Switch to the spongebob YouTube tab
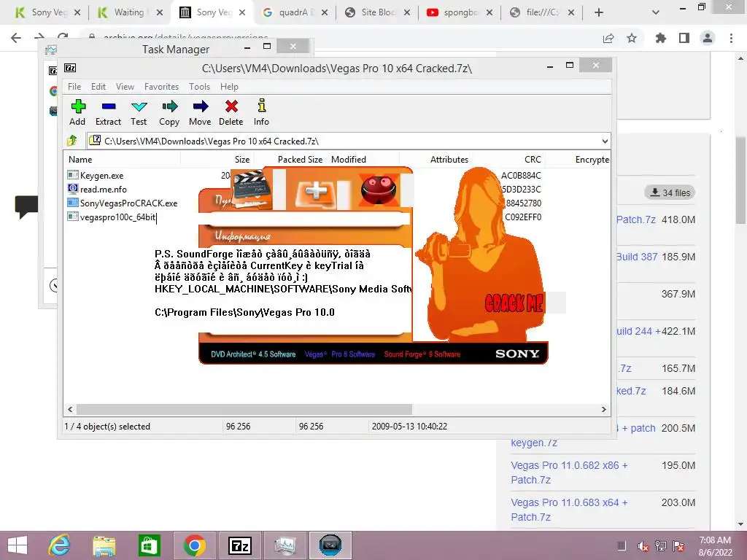This screenshot has width=747, height=560. [460, 12]
